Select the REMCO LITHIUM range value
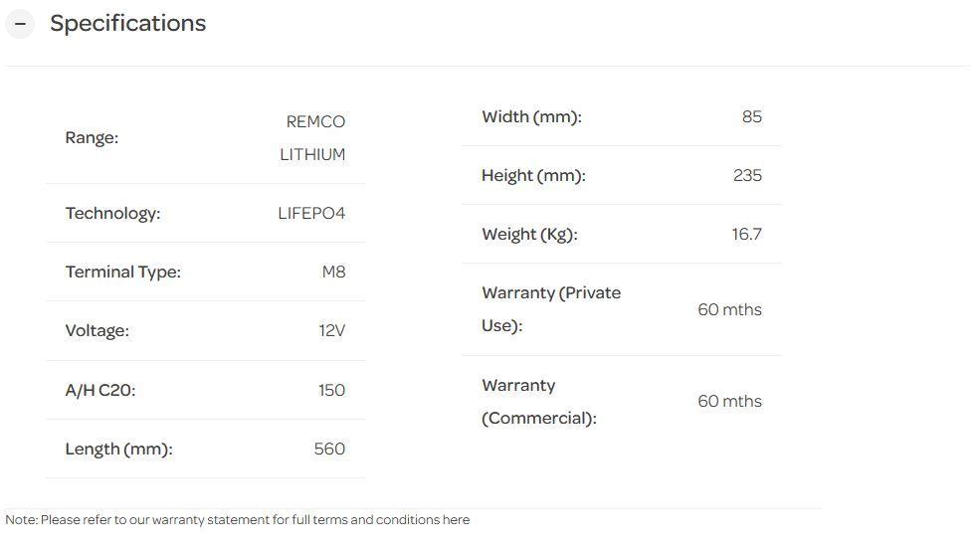980x545 pixels. pyautogui.click(x=313, y=138)
